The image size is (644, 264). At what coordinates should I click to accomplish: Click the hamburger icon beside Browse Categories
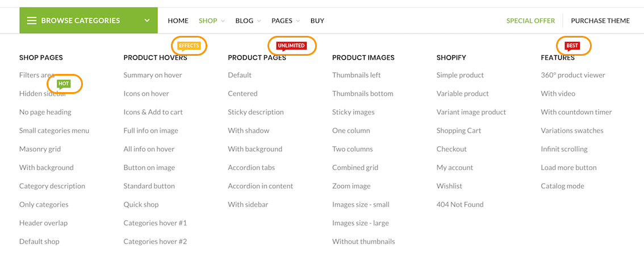pyautogui.click(x=32, y=20)
